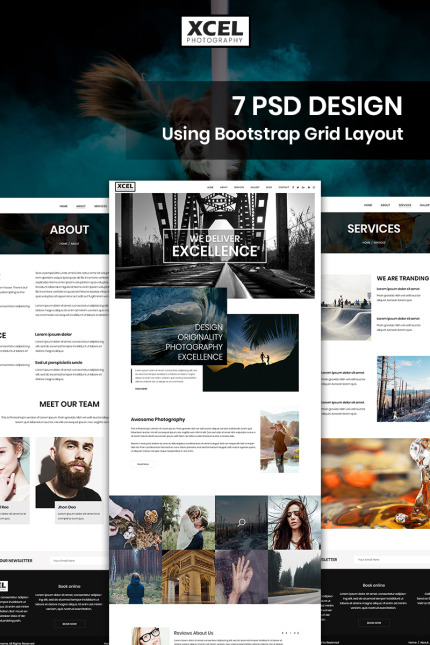The height and width of the screenshot is (645, 430).
Task: Open the orange glass macro photo
Action: 376,484
